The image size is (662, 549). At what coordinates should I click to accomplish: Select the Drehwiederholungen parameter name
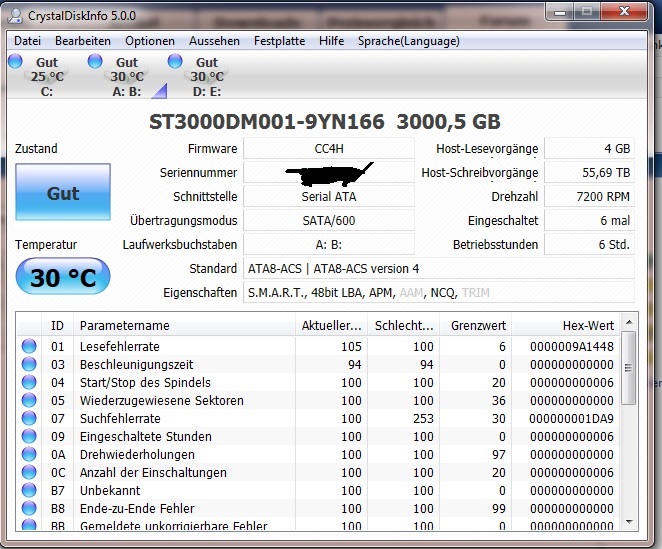tap(137, 454)
